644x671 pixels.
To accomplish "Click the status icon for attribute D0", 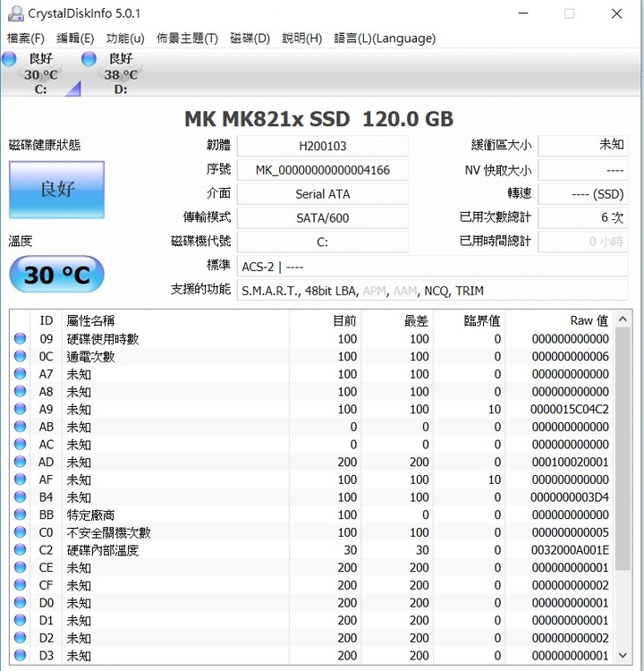I will pyautogui.click(x=20, y=602).
